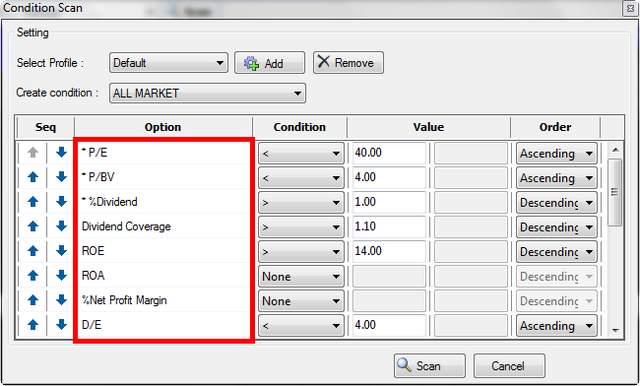
Task: Open the ROE order dropdown
Action: click(557, 252)
